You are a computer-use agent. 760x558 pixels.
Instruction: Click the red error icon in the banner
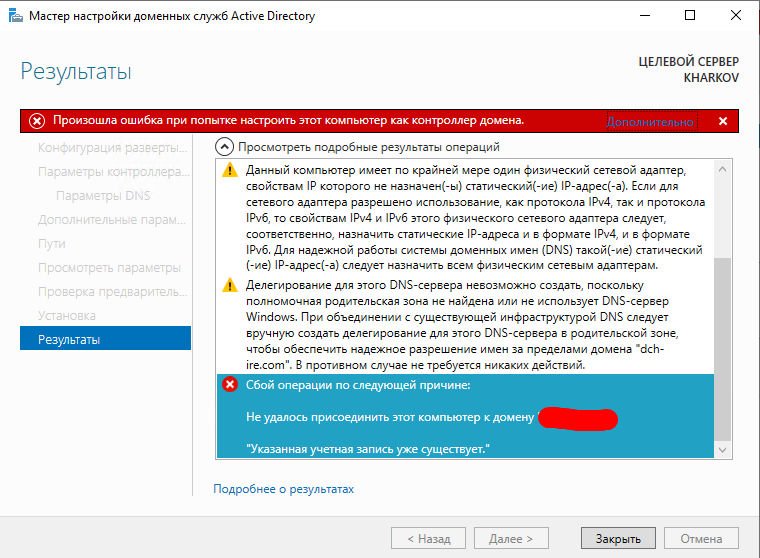(x=37, y=121)
